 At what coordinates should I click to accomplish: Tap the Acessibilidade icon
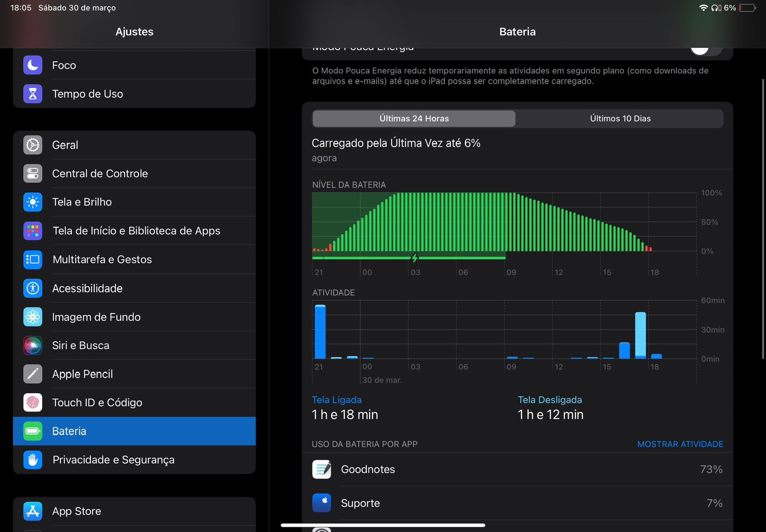pos(33,288)
